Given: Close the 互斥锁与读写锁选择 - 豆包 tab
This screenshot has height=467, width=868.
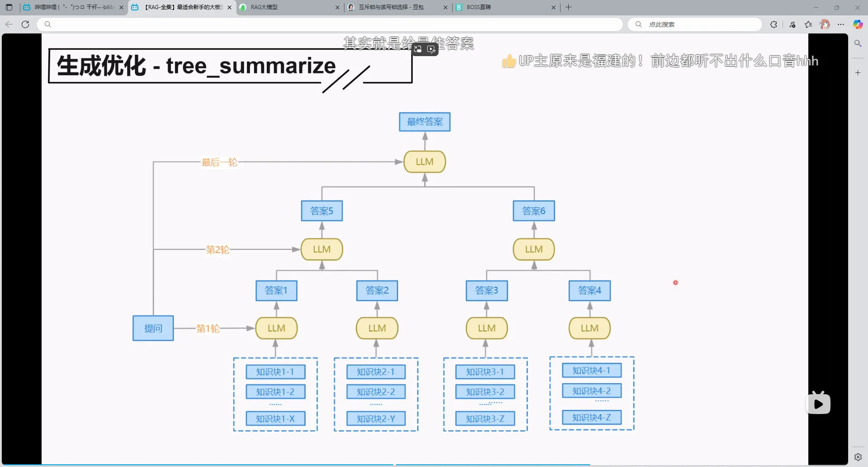Looking at the screenshot, I should (x=445, y=7).
